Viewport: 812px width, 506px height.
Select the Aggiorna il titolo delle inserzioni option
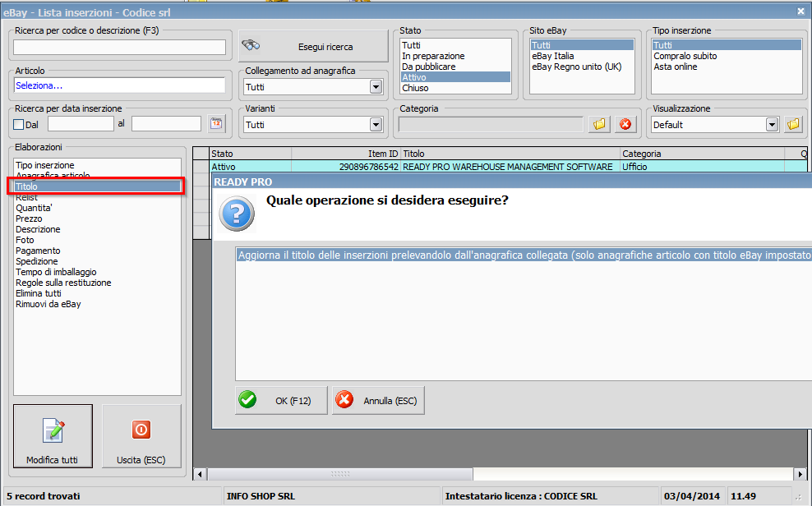[x=524, y=255]
